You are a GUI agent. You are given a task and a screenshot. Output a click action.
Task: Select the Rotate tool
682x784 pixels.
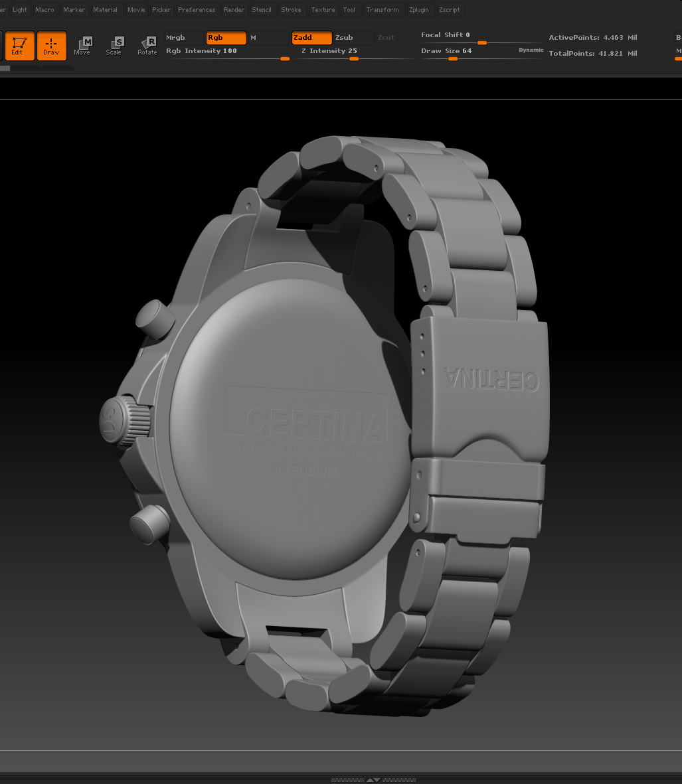pos(147,46)
